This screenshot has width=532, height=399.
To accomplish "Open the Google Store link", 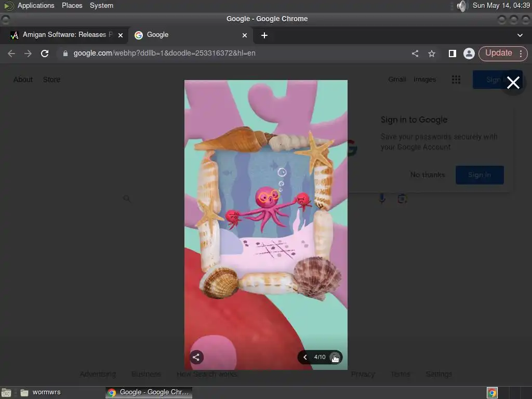I will click(x=51, y=79).
